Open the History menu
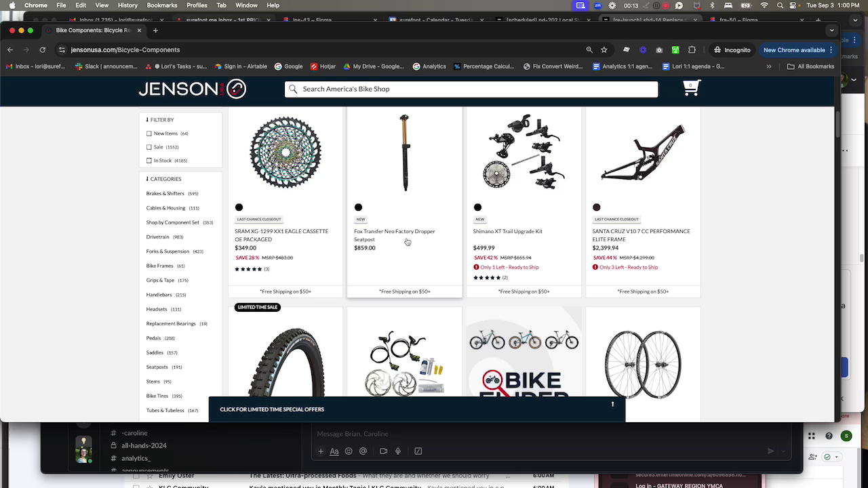The height and width of the screenshot is (488, 868). [127, 5]
